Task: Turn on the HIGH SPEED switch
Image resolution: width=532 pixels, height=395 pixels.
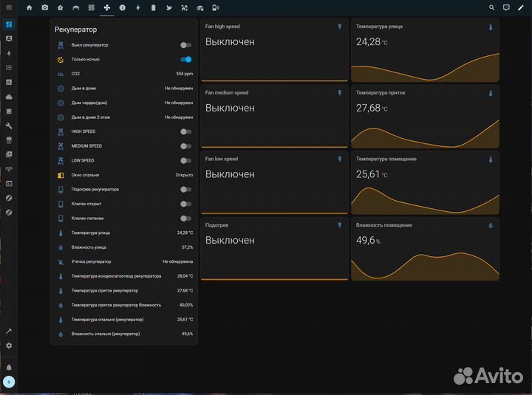Action: (x=185, y=131)
